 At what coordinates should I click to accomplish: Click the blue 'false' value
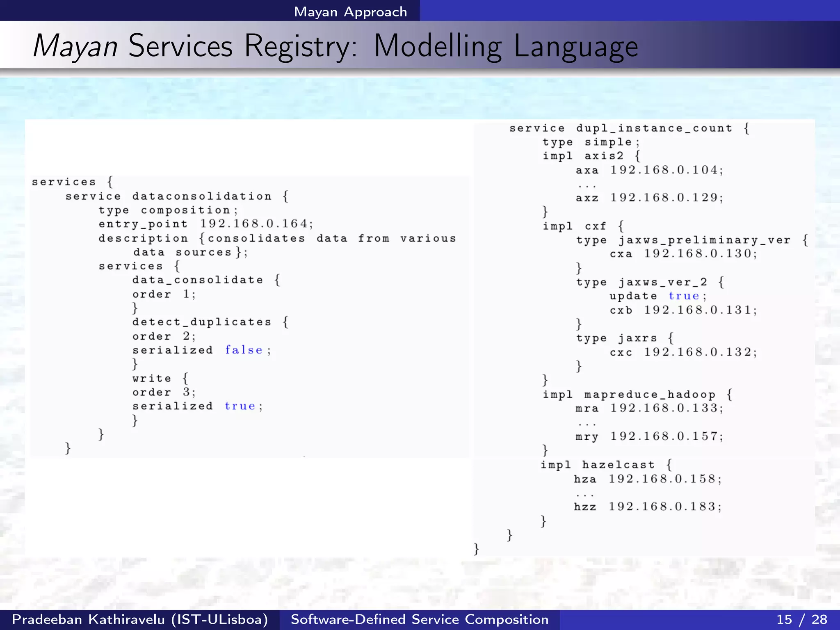point(244,350)
